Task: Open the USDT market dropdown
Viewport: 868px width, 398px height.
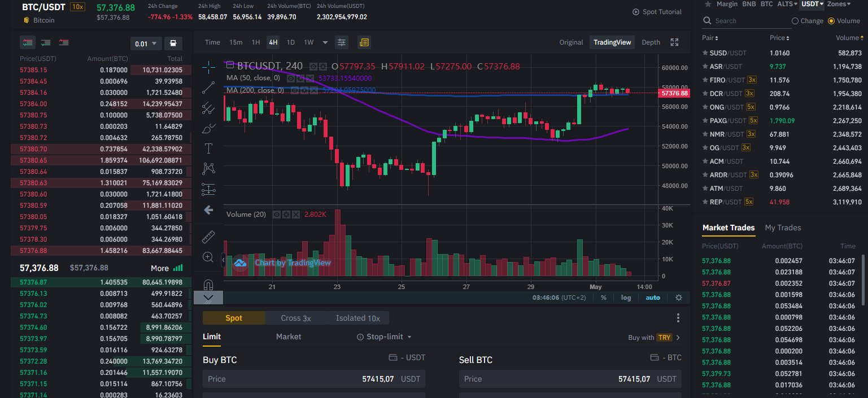Action: 812,4
